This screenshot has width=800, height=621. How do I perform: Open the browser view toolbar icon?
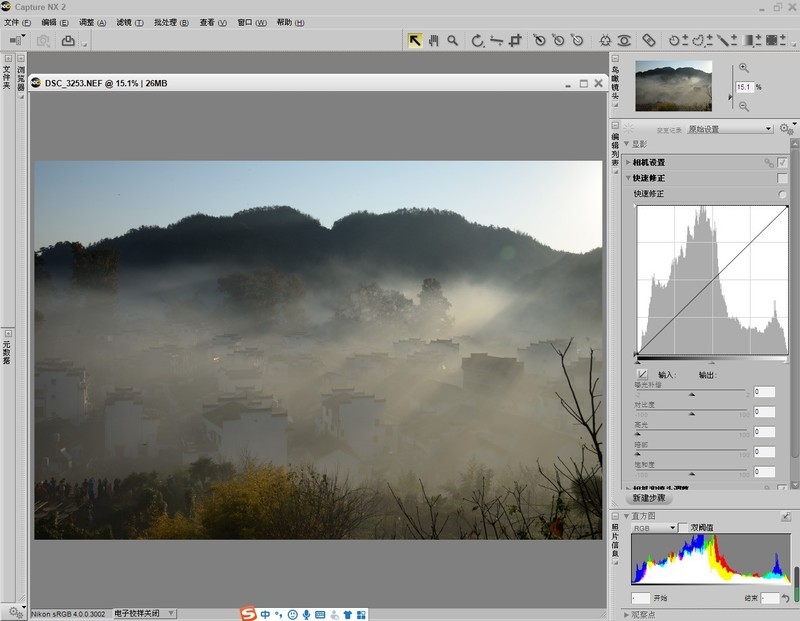pos(16,40)
